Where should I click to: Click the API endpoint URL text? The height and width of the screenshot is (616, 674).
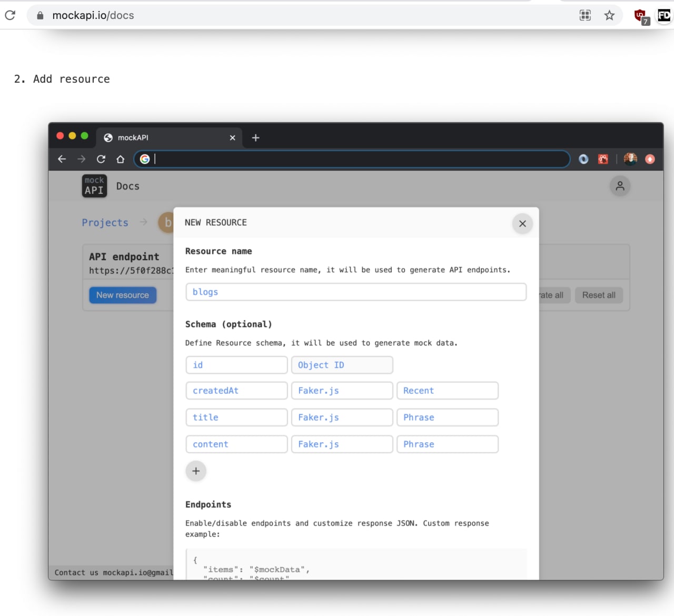[x=131, y=271]
